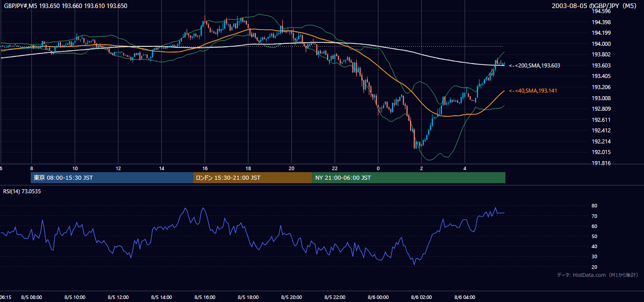The width and height of the screenshot is (644, 302).
Task: Click the RSI scale value 80
Action: 594,206
